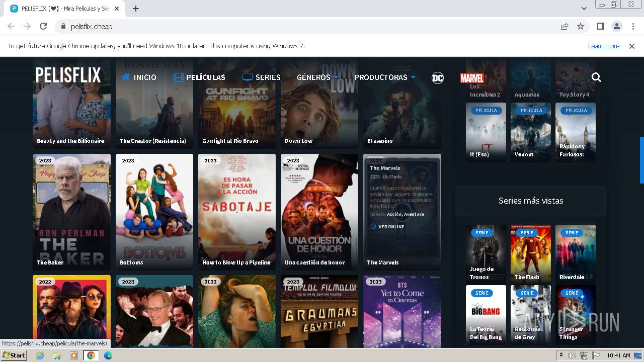The height and width of the screenshot is (362, 644).
Task: Open Down Low movie poster
Action: pos(319,103)
